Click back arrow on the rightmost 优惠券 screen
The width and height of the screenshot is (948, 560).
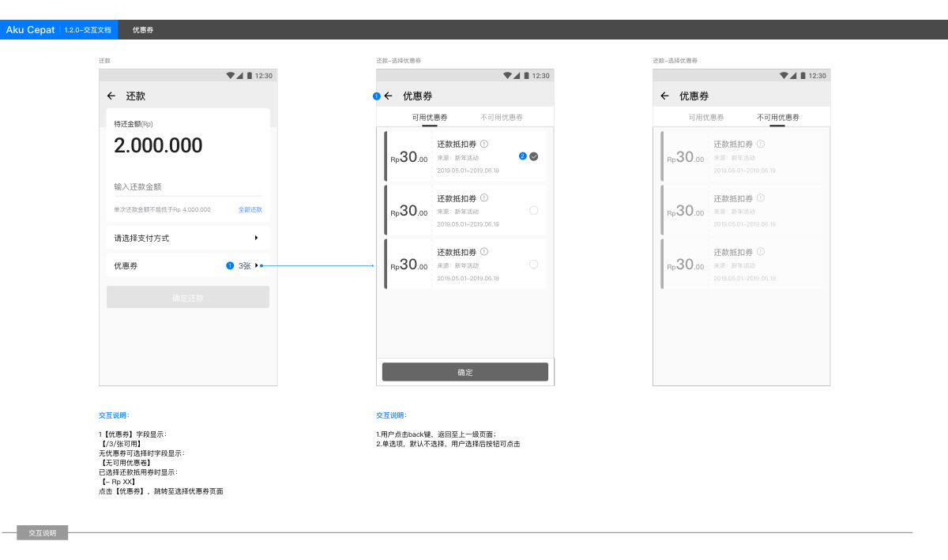pyautogui.click(x=664, y=96)
